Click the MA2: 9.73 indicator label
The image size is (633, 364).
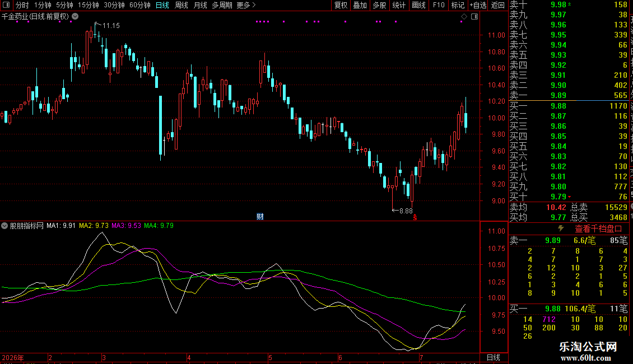coord(94,226)
